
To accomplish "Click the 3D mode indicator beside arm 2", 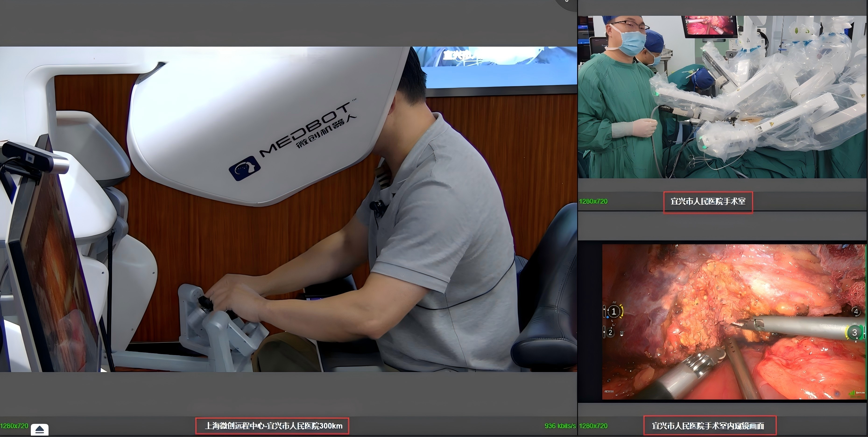I will [x=622, y=333].
